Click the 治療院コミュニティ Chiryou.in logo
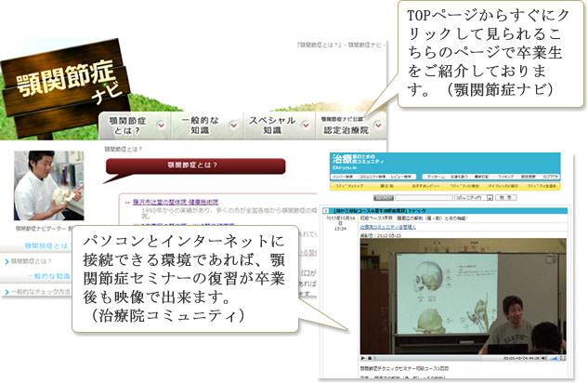This screenshot has height=383, width=588. click(358, 162)
